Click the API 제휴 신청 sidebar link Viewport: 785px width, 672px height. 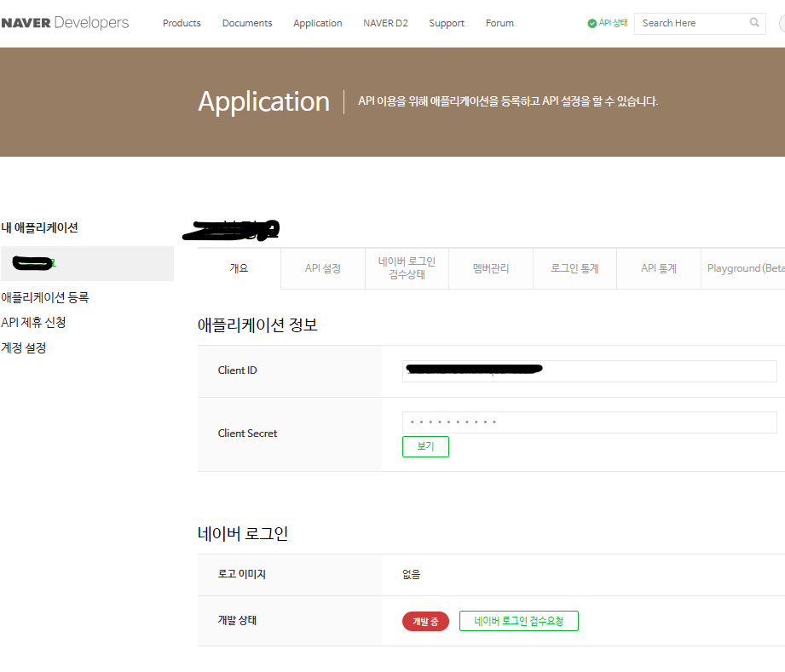(33, 322)
